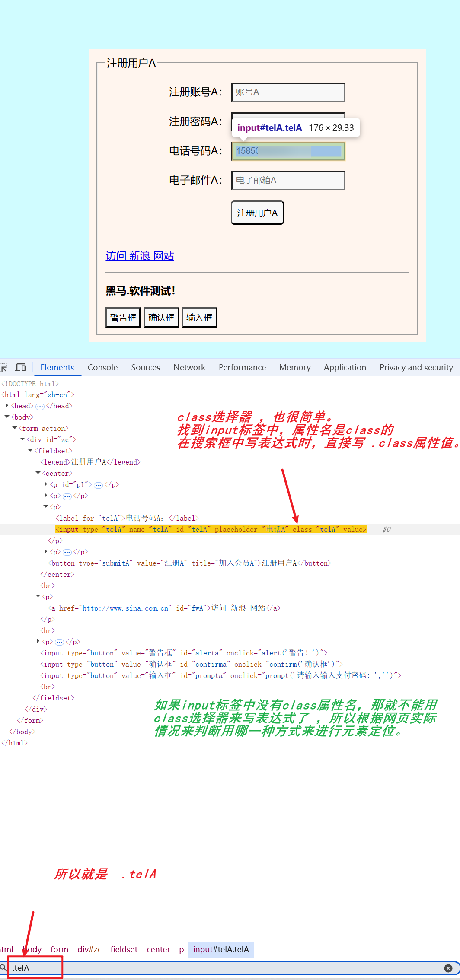Switch to the Memory tab
Image resolution: width=460 pixels, height=980 pixels.
tap(295, 367)
